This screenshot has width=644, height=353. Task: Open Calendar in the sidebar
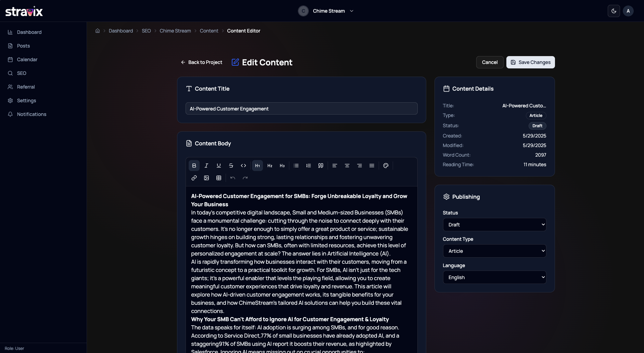pyautogui.click(x=43, y=60)
